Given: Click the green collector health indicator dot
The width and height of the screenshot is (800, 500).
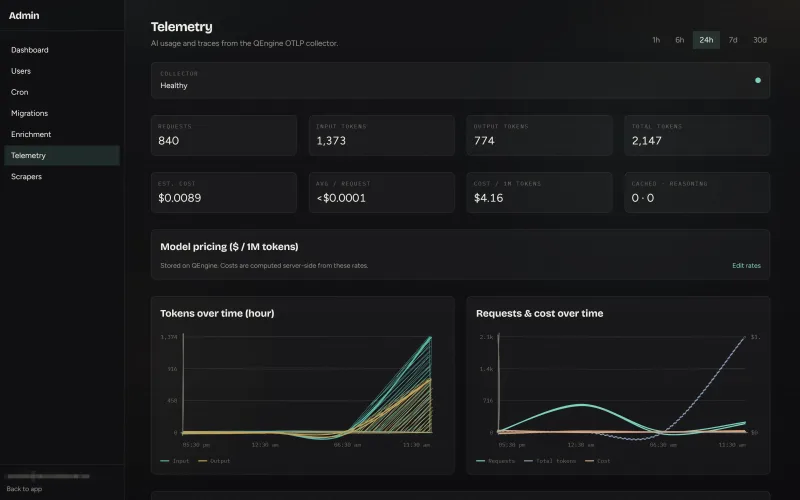Looking at the screenshot, I should (758, 80).
